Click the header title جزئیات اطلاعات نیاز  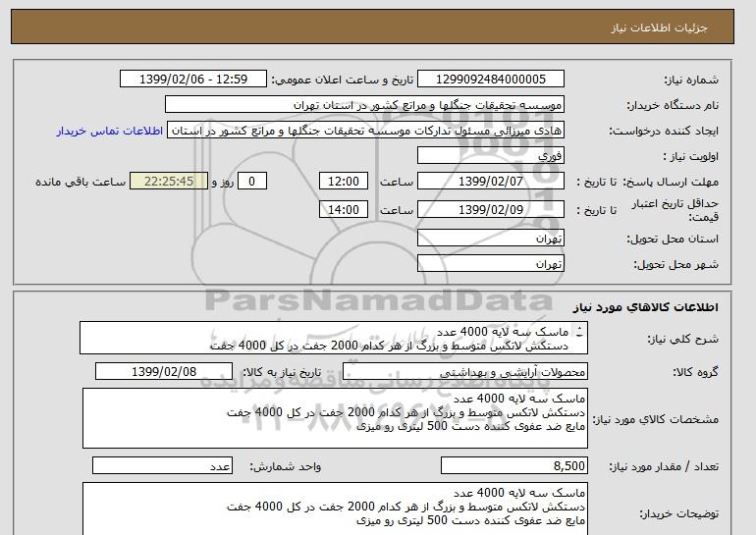pos(660,27)
